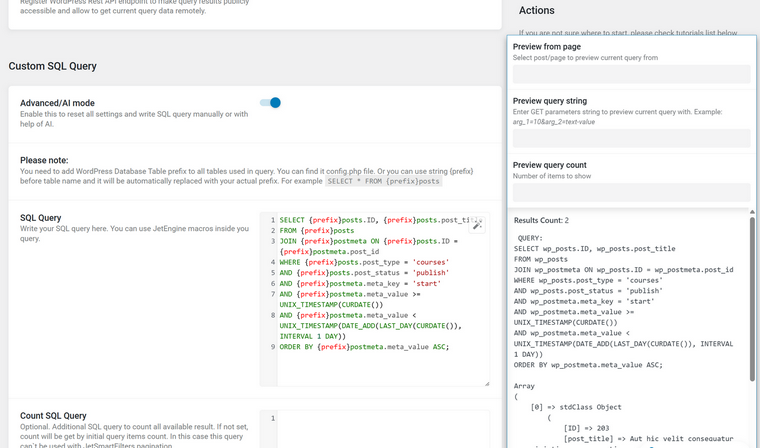The width and height of the screenshot is (760, 448).
Task: Focus the Preview query string input
Action: pyautogui.click(x=632, y=138)
